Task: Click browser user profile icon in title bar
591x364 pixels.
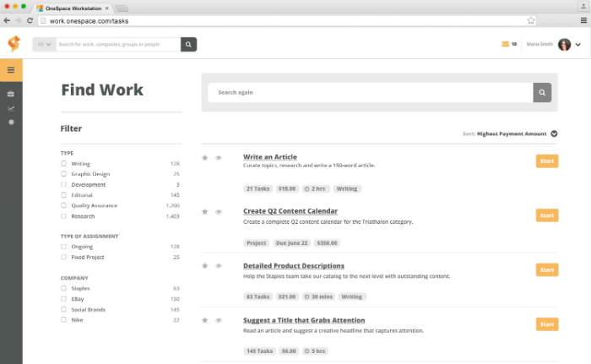Action: coord(583,7)
